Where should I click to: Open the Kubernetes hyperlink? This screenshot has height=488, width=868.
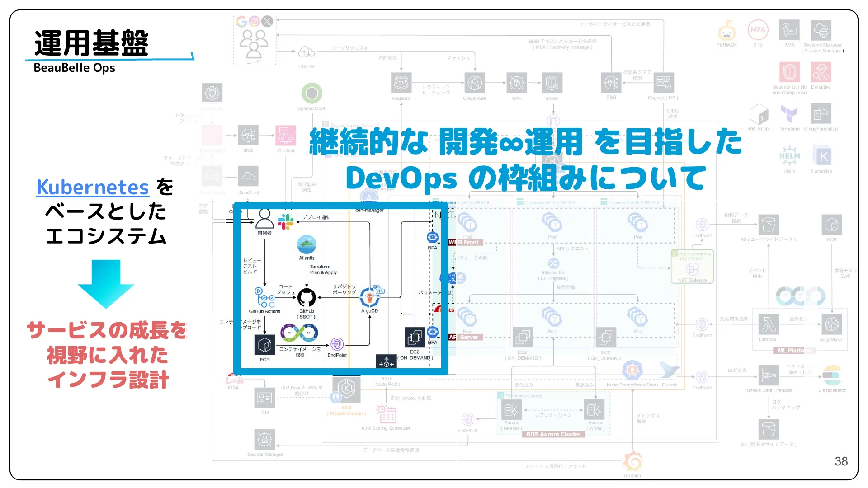pyautogui.click(x=93, y=188)
